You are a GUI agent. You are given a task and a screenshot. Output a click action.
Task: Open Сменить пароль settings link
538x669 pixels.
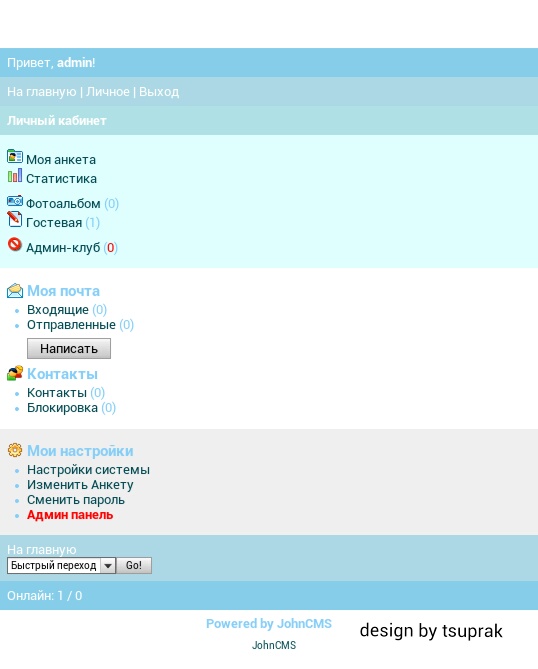click(x=76, y=500)
